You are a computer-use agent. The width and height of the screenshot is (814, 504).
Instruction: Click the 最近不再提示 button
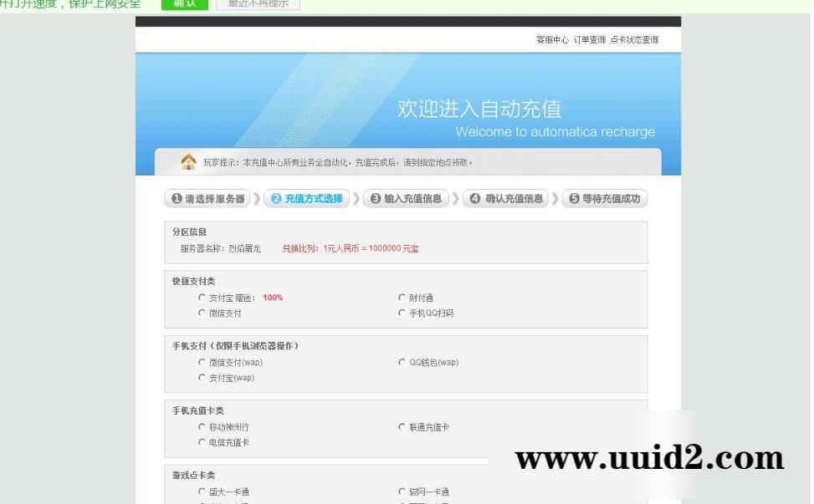click(257, 4)
